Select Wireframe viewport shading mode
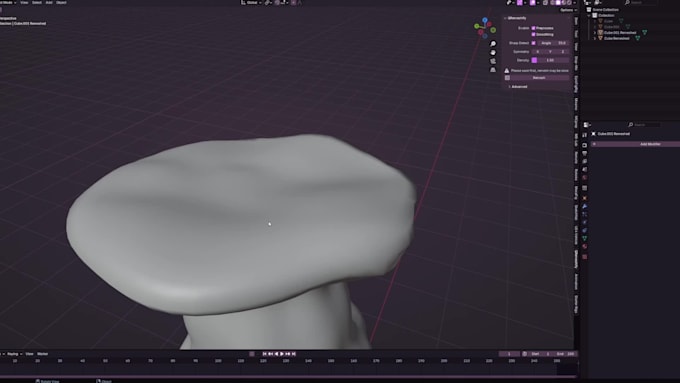Image resolution: width=680 pixels, height=383 pixels. pyautogui.click(x=552, y=3)
